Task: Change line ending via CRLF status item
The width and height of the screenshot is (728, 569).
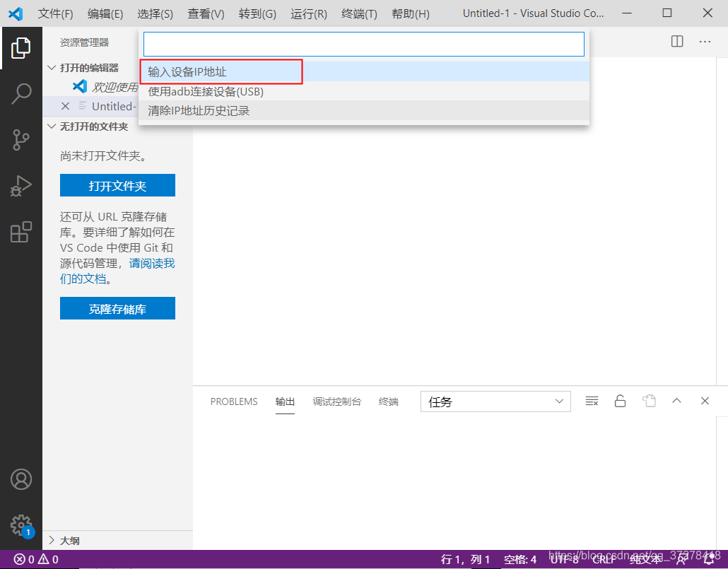Action: coord(604,559)
